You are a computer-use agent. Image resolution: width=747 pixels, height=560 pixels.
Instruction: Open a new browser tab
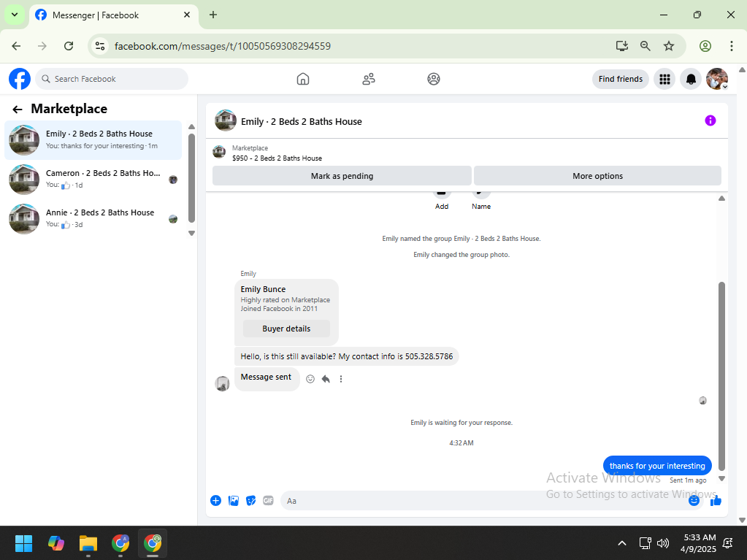(213, 15)
